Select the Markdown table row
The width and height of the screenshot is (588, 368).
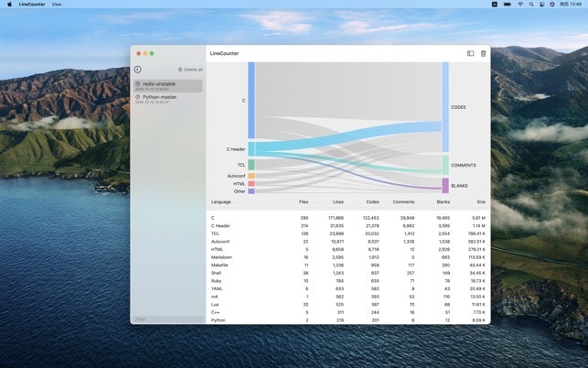click(348, 257)
